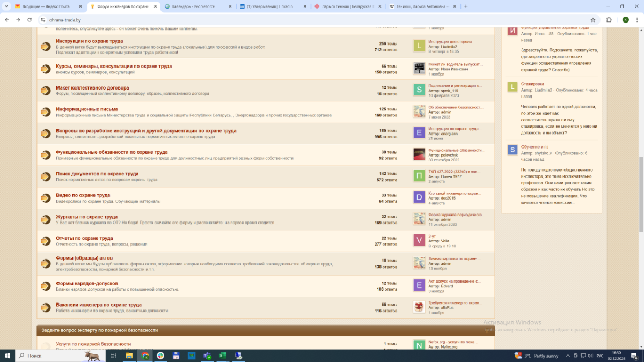
Task: Reload the page with the browser refresh icon
Action: [x=30, y=20]
